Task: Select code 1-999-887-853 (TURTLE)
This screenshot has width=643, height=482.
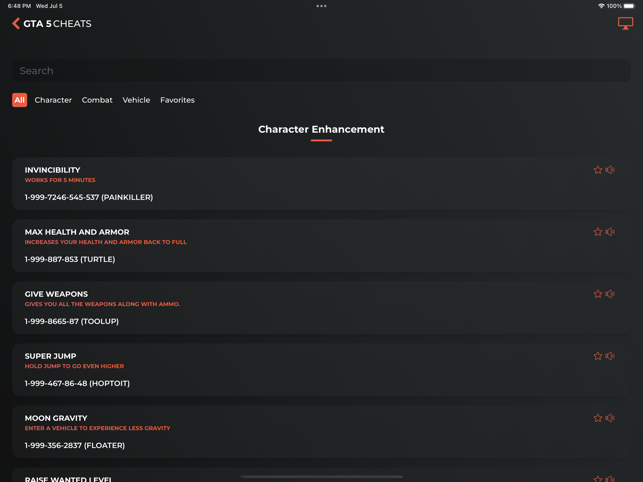Action: (x=70, y=259)
